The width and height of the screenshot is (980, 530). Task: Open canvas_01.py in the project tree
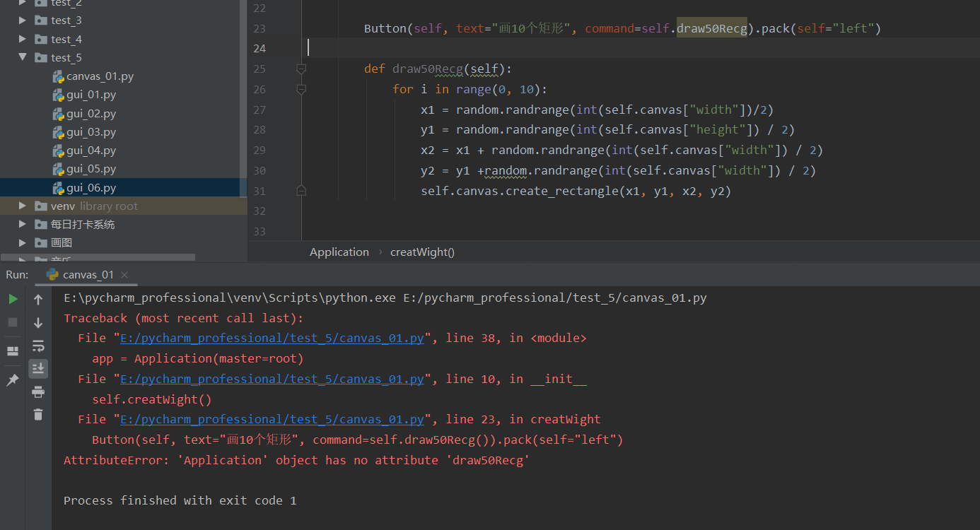click(100, 76)
